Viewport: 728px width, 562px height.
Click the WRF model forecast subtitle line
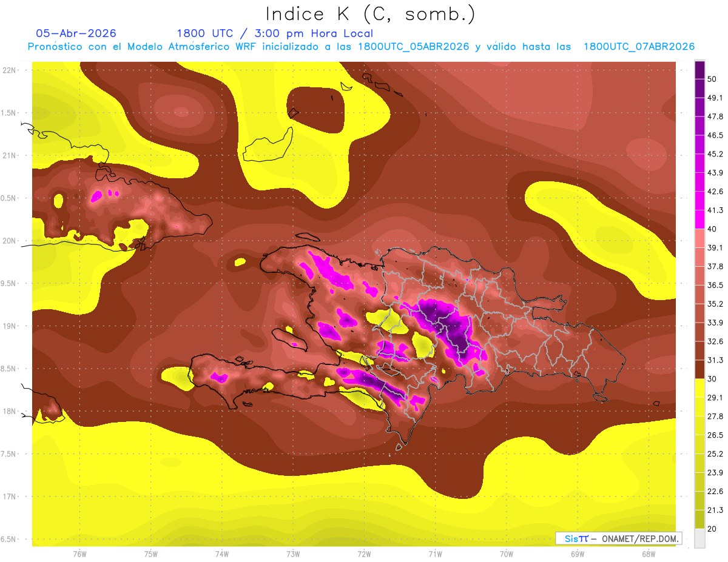point(361,47)
